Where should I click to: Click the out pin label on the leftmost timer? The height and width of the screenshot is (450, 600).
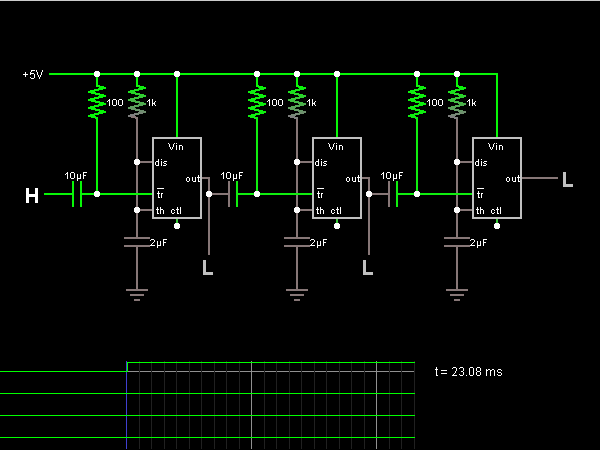pyautogui.click(x=193, y=179)
